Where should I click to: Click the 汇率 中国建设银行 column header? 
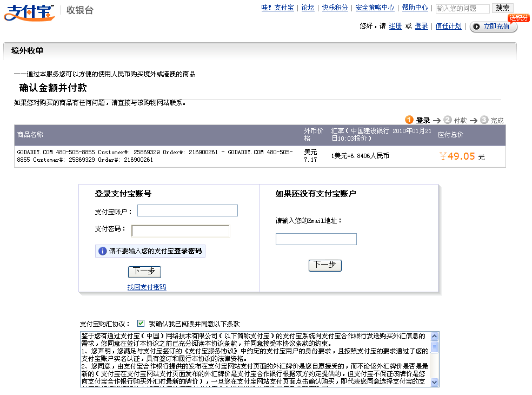pyautogui.click(x=381, y=135)
